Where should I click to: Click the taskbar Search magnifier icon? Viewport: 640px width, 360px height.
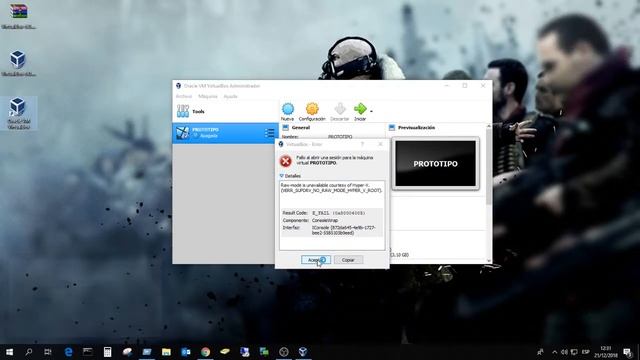click(x=29, y=352)
